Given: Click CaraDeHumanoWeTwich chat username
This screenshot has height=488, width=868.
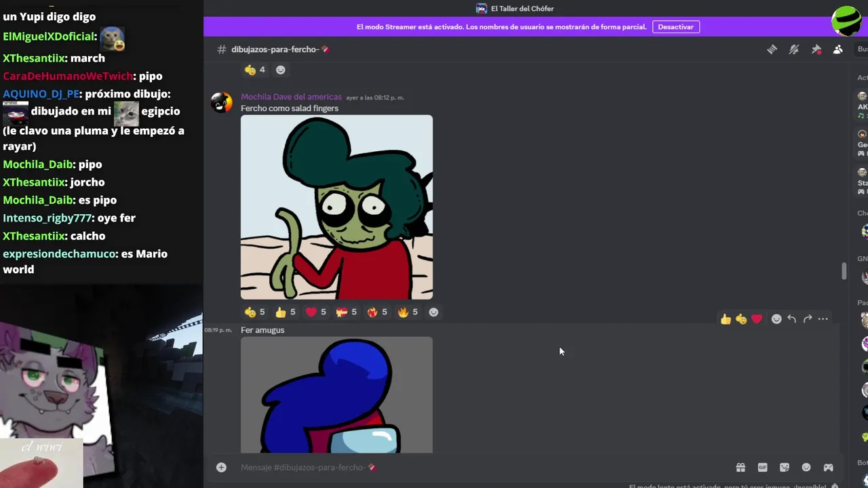Looking at the screenshot, I should point(67,76).
